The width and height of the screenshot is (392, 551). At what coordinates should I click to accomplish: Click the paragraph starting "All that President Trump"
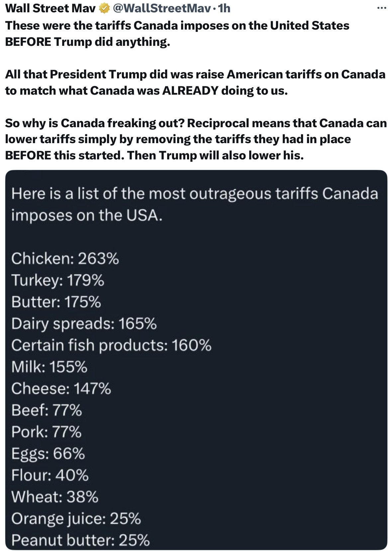click(195, 82)
